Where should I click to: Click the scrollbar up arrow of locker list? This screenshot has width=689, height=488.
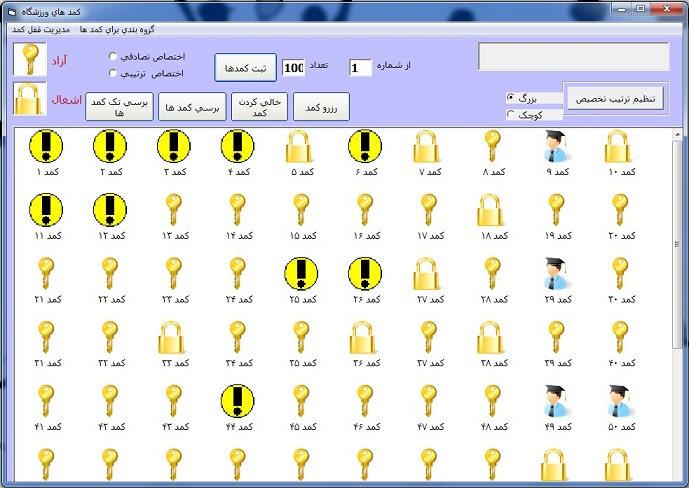pos(678,134)
